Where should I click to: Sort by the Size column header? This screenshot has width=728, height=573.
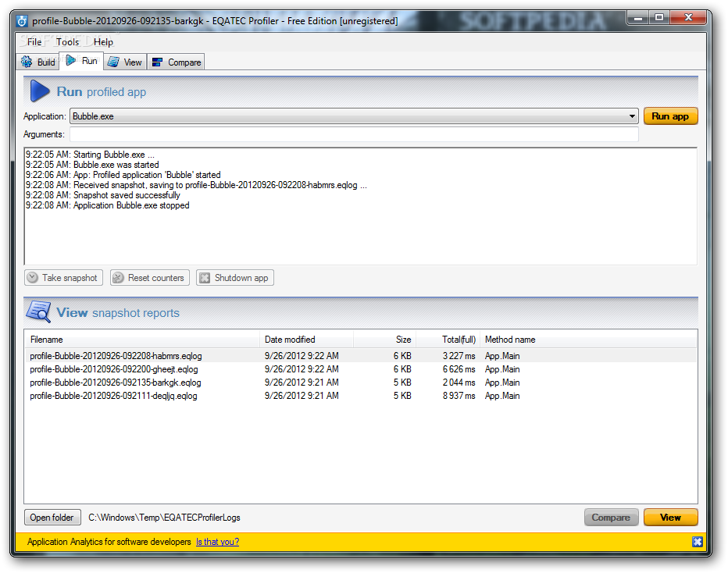point(385,340)
